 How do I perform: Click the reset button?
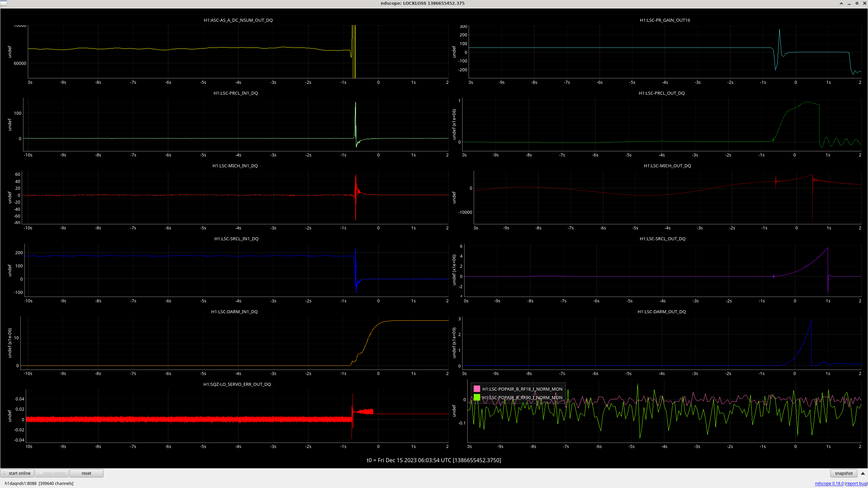(x=87, y=473)
